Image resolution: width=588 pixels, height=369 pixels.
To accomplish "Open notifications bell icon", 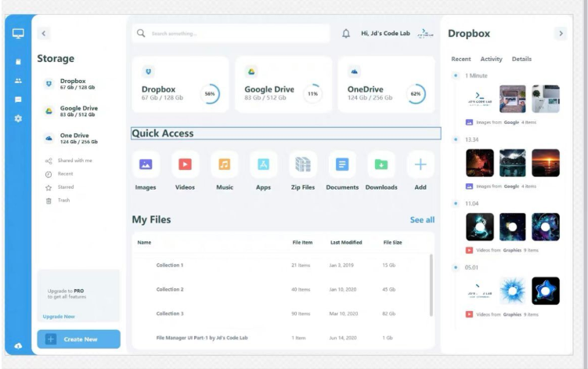I will [346, 34].
